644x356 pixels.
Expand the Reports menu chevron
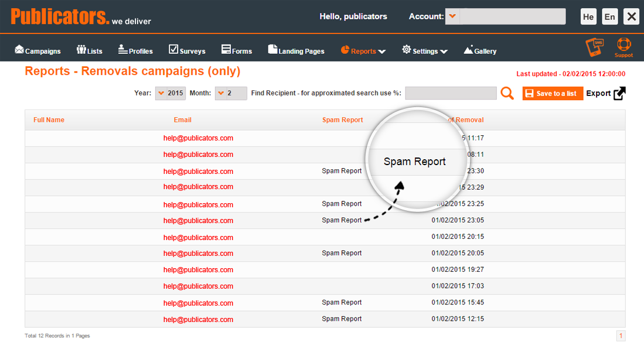pos(382,52)
